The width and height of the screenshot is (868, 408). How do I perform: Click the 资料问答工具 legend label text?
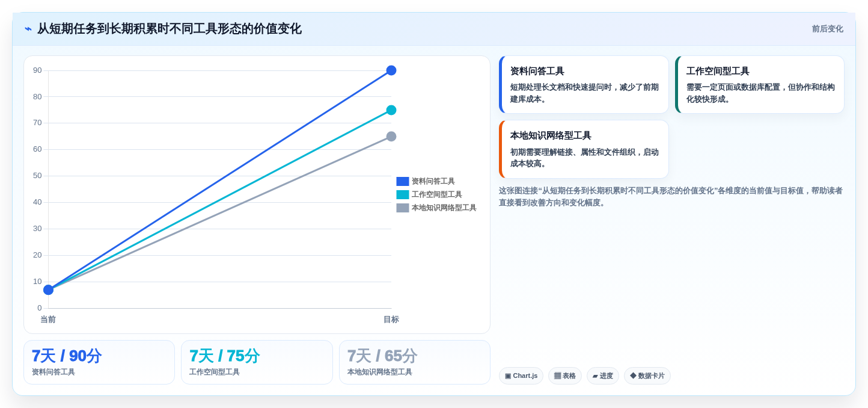tap(433, 181)
